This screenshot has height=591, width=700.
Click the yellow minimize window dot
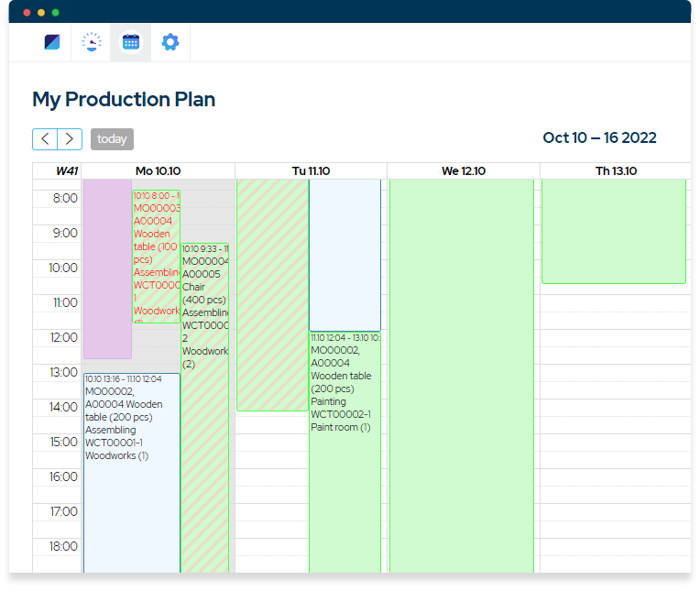point(41,13)
